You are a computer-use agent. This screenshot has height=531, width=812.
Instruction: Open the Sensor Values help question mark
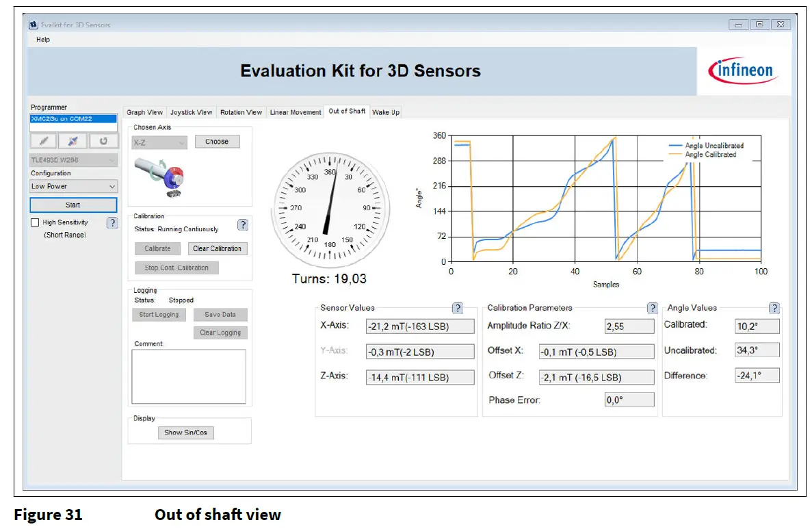(x=457, y=308)
